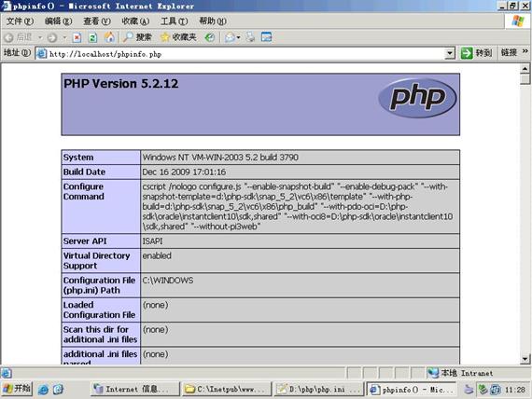Click the 'C:\WINDOWS' value cell
The image size is (532, 399).
point(300,285)
